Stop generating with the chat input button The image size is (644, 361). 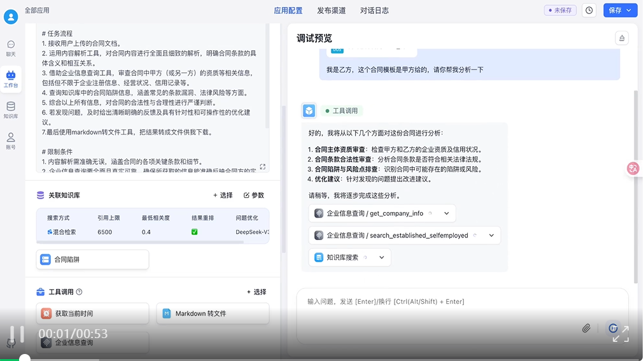[613, 328]
